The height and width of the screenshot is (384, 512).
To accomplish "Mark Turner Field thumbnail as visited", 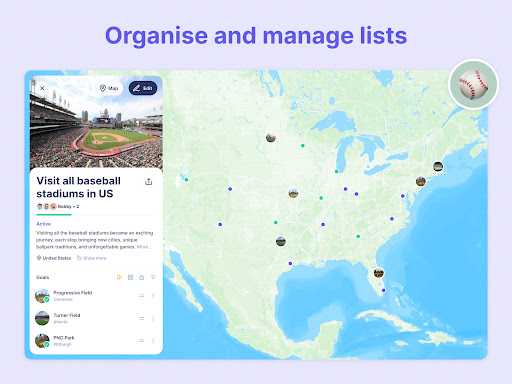I will tap(42, 318).
